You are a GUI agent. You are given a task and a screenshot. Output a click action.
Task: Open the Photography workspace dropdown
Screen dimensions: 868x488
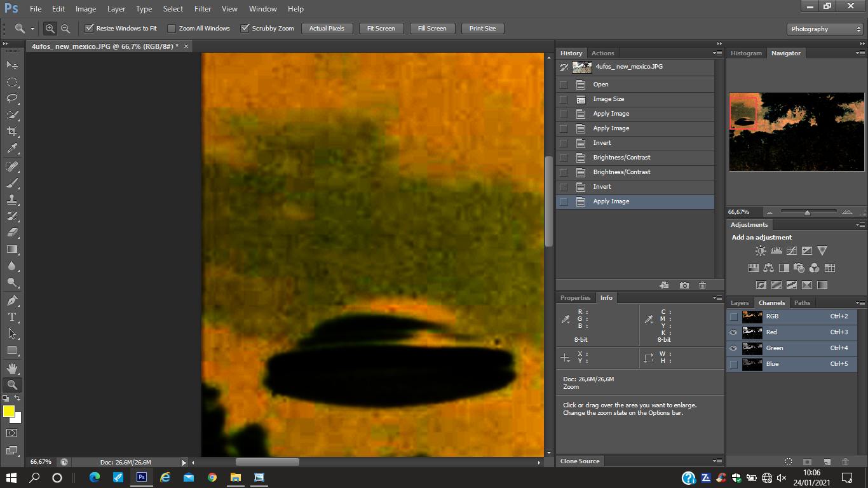(825, 29)
